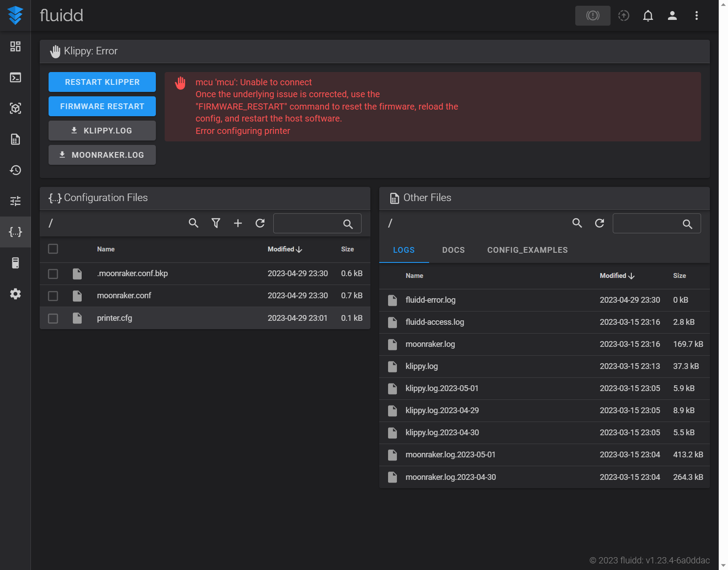Refresh the Other Files list
Viewport: 728px width, 570px height.
[599, 223]
